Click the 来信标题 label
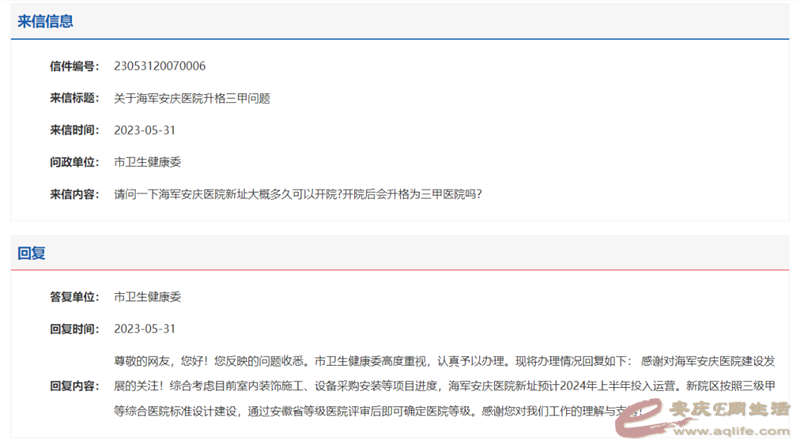800x444 pixels. pos(74,98)
